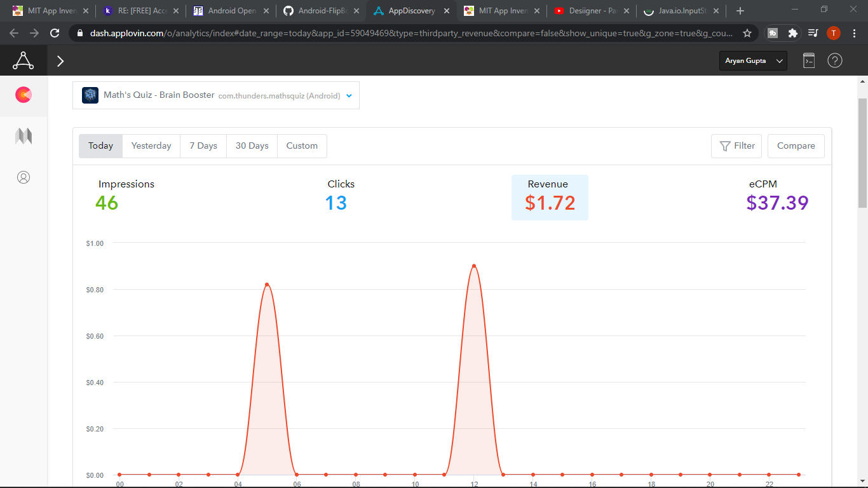
Task: Select the Revenue metric card
Action: [x=550, y=198]
